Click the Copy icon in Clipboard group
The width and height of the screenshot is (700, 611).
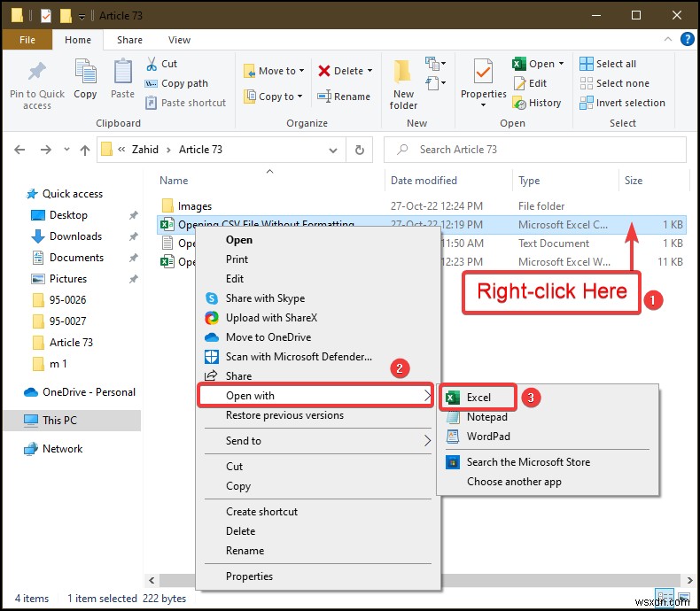[85, 72]
